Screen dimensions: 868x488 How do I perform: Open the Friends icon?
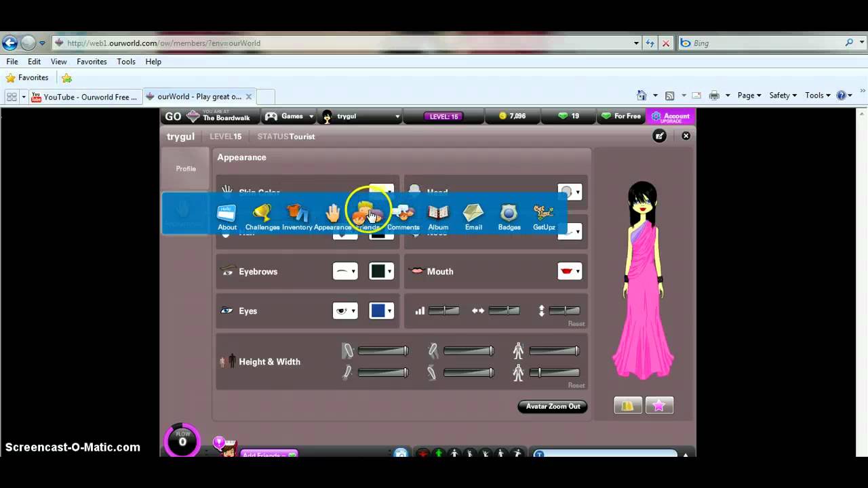click(x=368, y=217)
